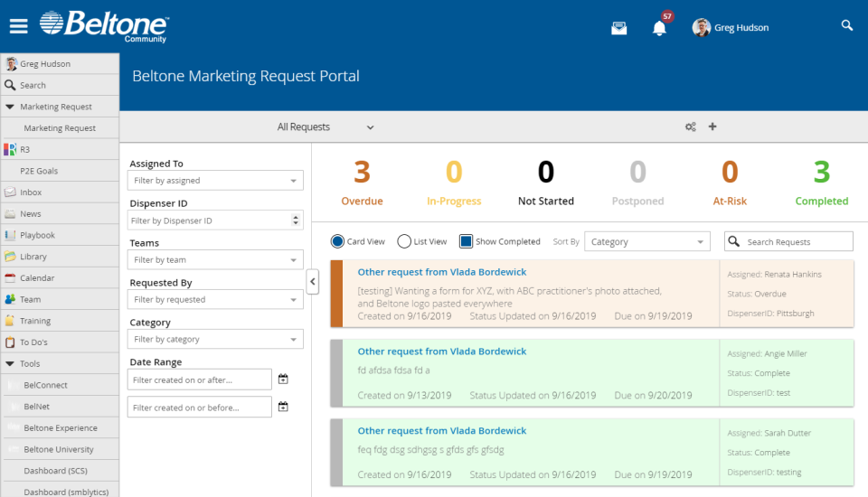Screen dimensions: 868x497
Task: Go to Playbook in the sidebar
Action: point(37,235)
